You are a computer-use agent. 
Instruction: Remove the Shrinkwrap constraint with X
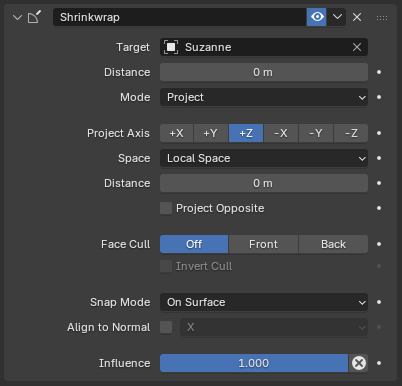[x=357, y=17]
